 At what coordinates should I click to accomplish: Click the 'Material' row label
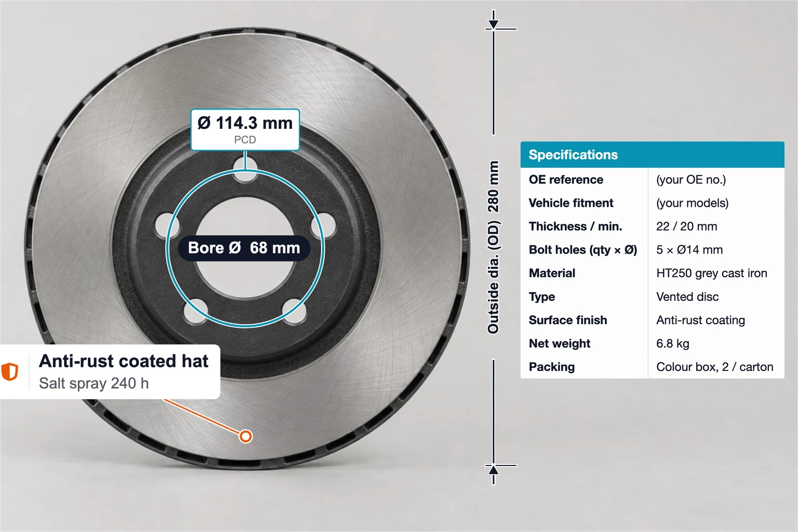[x=552, y=273]
